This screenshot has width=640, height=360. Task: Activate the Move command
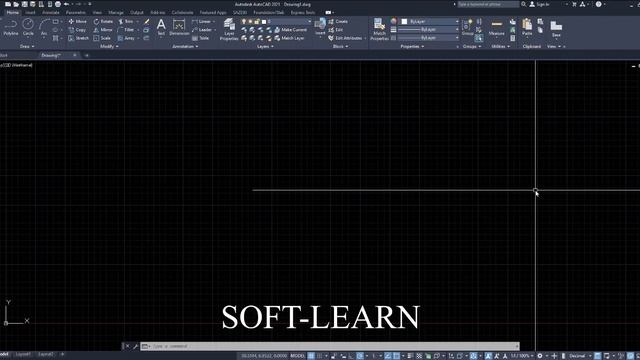pyautogui.click(x=78, y=21)
